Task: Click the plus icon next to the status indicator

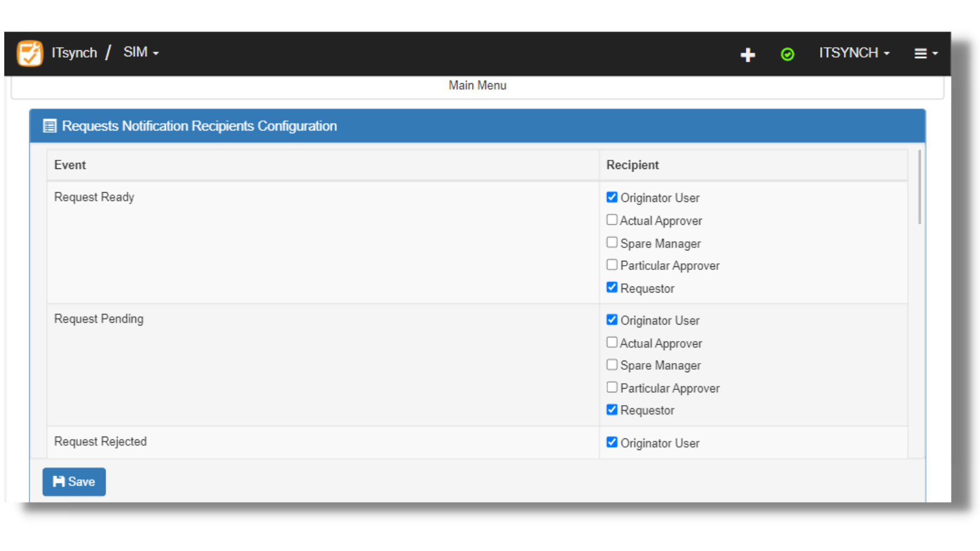Action: 748,54
